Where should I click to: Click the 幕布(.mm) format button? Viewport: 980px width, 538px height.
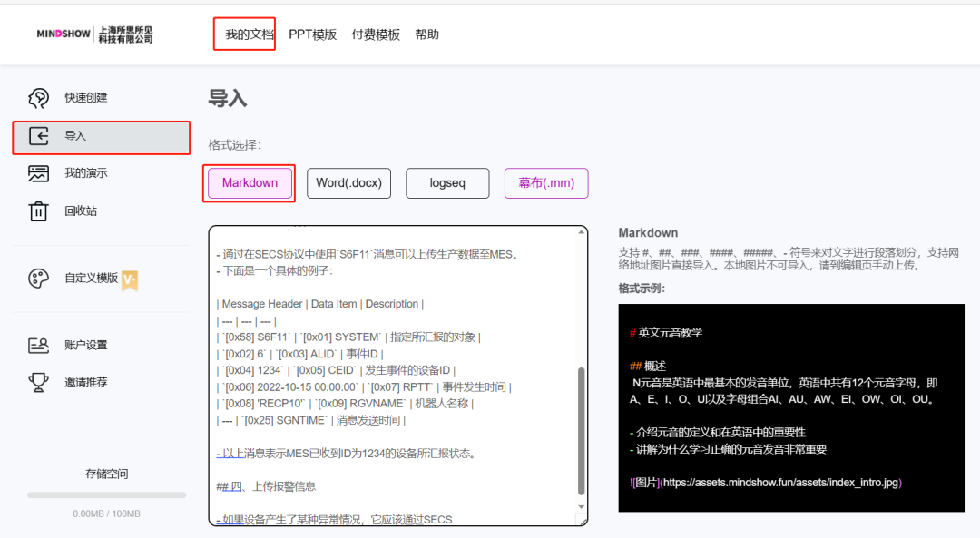point(546,182)
